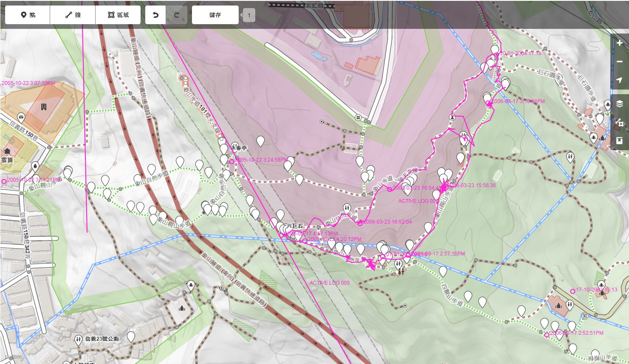629x364 pixels.
Task: Click the ACTIVE LOG 005 track label
Action: [330, 283]
